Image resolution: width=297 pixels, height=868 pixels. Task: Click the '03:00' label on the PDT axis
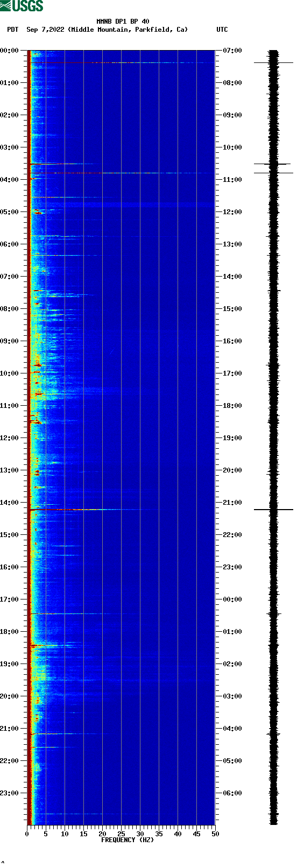pos(9,147)
